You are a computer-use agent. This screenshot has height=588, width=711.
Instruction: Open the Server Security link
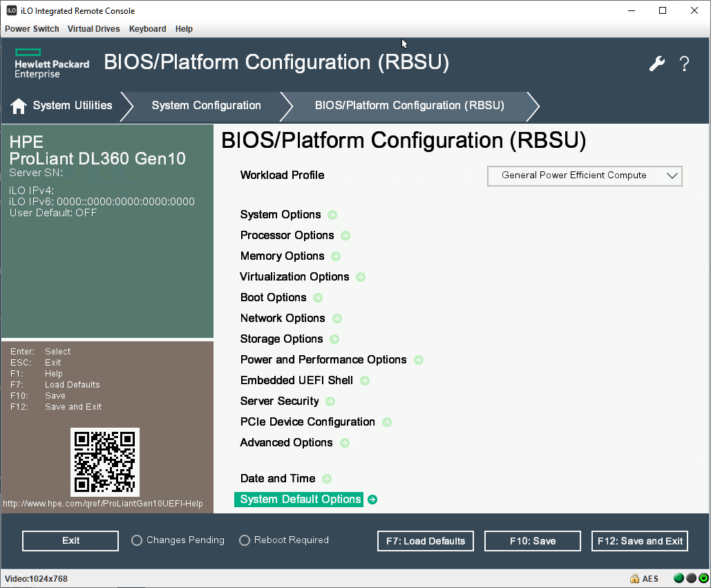pyautogui.click(x=279, y=401)
